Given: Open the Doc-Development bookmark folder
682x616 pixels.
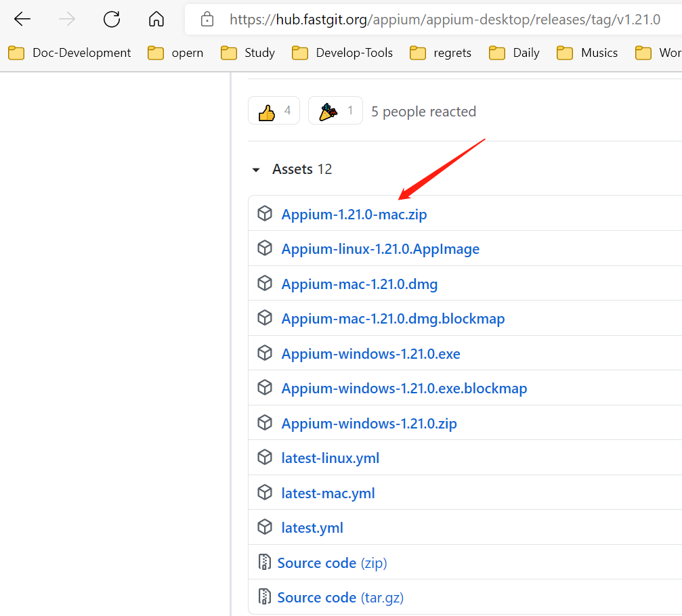Looking at the screenshot, I should pyautogui.click(x=70, y=53).
